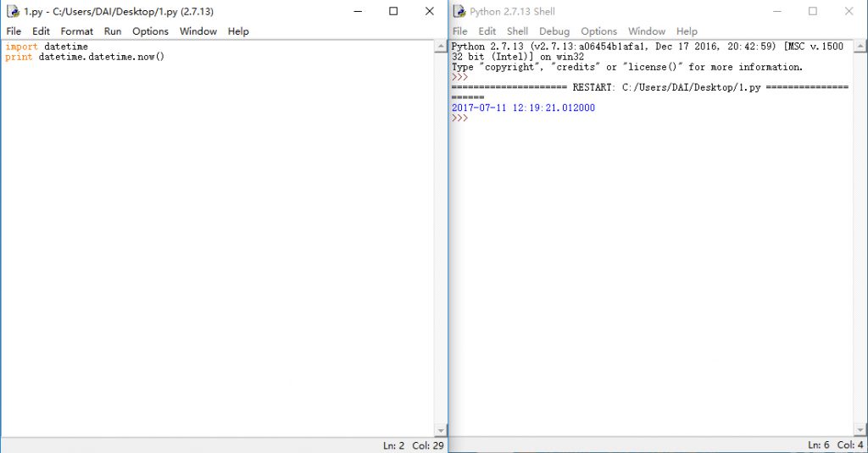
Task: Click the 'Type "copyright"' info line
Action: (627, 67)
